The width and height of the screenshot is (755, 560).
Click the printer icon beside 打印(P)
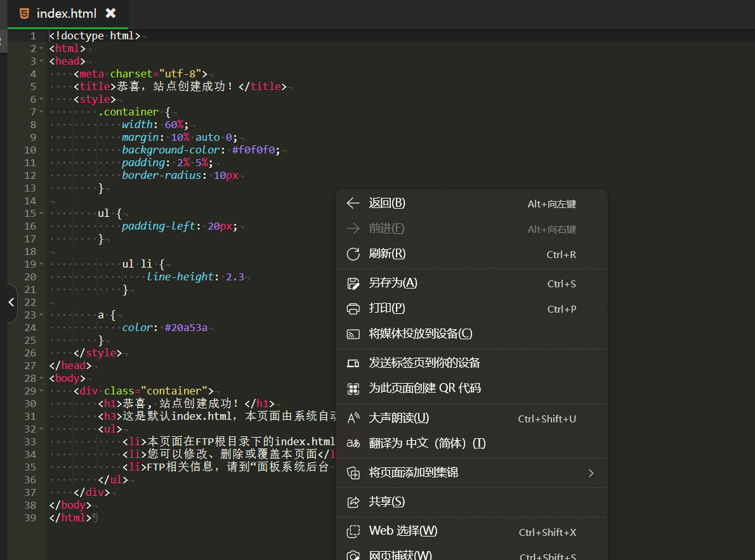[x=353, y=309]
